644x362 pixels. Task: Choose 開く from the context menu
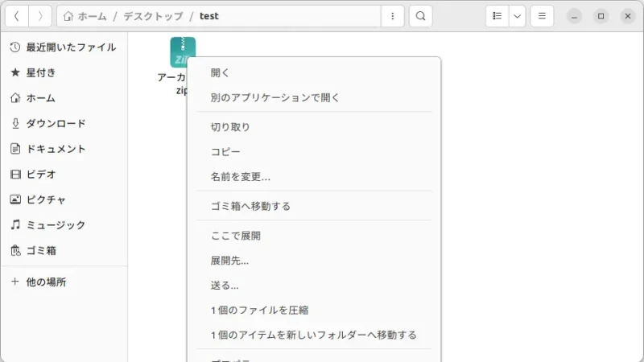(x=314, y=73)
